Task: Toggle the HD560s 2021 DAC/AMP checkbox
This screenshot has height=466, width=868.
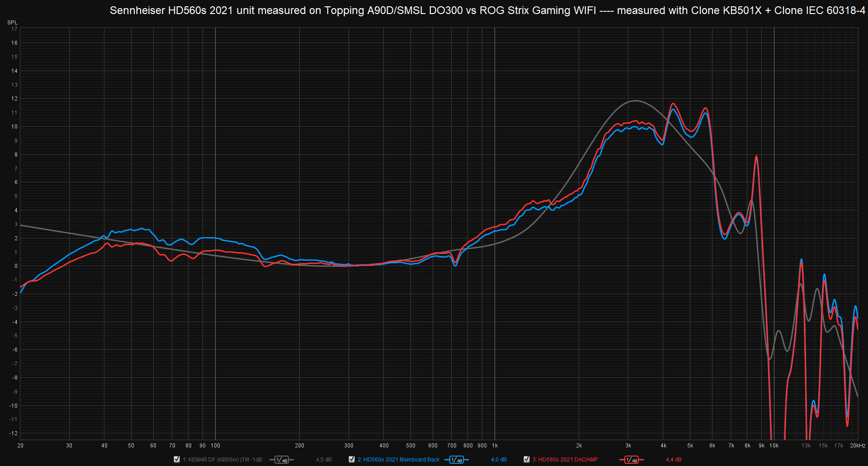Action: click(x=527, y=459)
